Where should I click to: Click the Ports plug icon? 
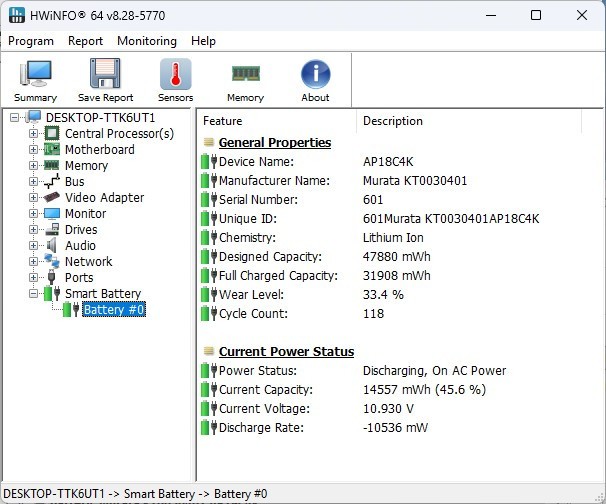tap(51, 277)
